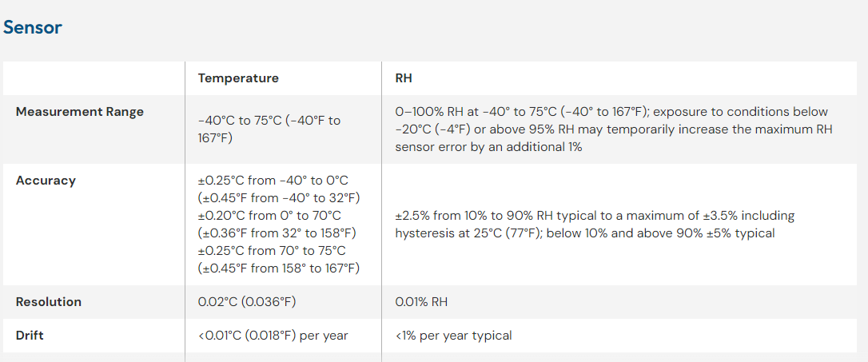This screenshot has width=868, height=362.
Task: Click the -40°C to 75°C temperature range cell
Action: [x=269, y=129]
